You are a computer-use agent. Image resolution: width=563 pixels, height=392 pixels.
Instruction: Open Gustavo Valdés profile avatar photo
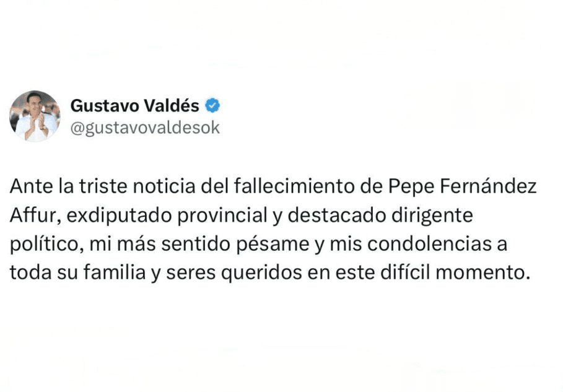pos(35,116)
